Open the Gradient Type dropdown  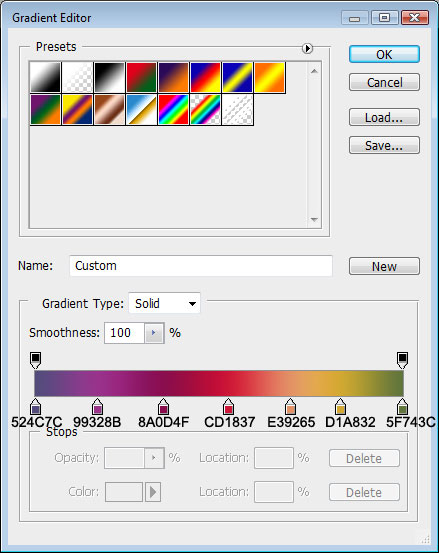[x=164, y=303]
